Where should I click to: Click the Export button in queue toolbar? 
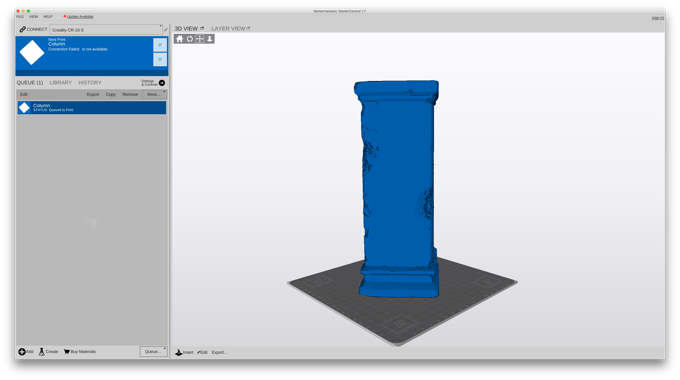(x=93, y=94)
